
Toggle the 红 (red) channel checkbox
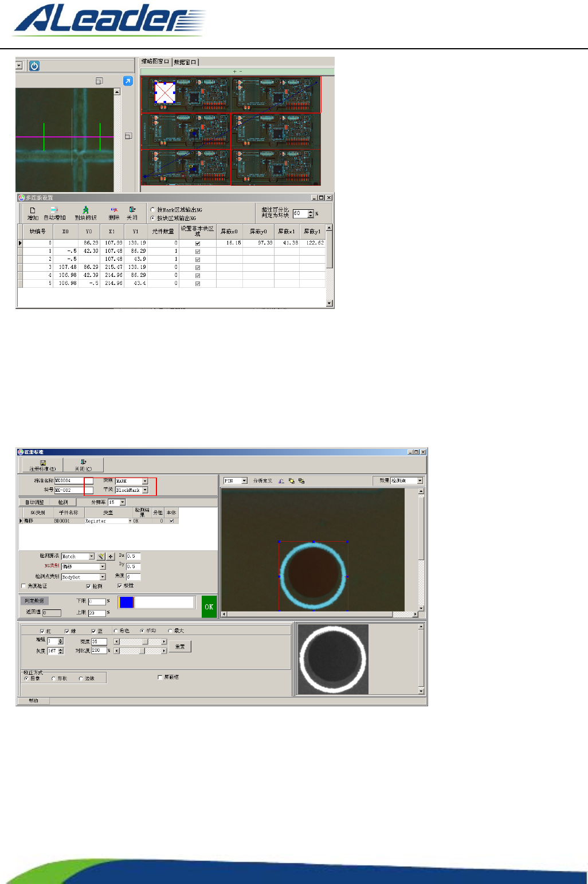coord(42,631)
